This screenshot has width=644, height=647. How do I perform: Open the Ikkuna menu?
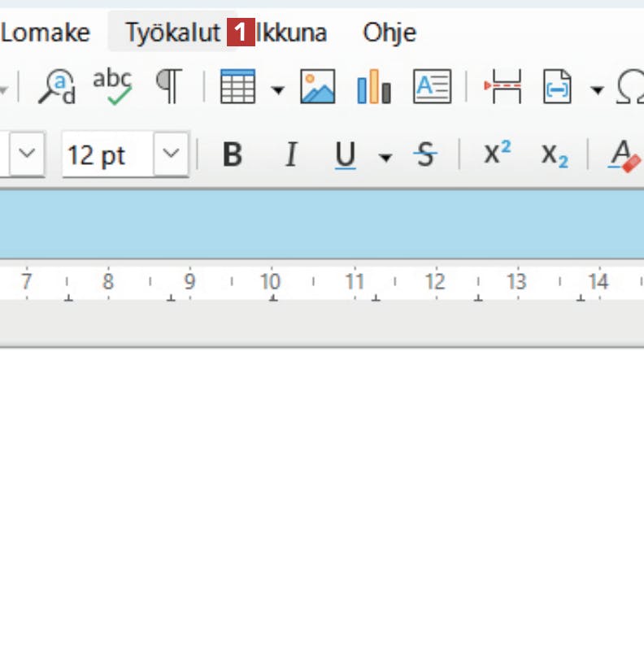coord(292,33)
